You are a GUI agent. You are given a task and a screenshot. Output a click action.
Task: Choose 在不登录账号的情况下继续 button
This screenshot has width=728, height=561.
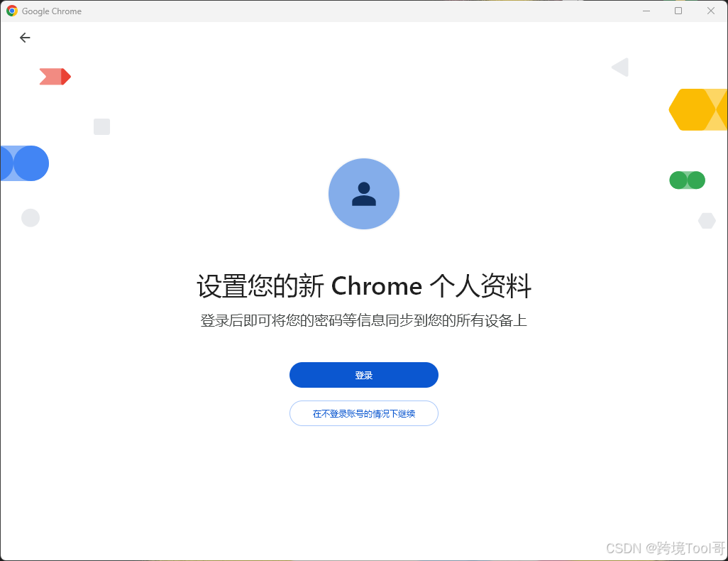364,413
